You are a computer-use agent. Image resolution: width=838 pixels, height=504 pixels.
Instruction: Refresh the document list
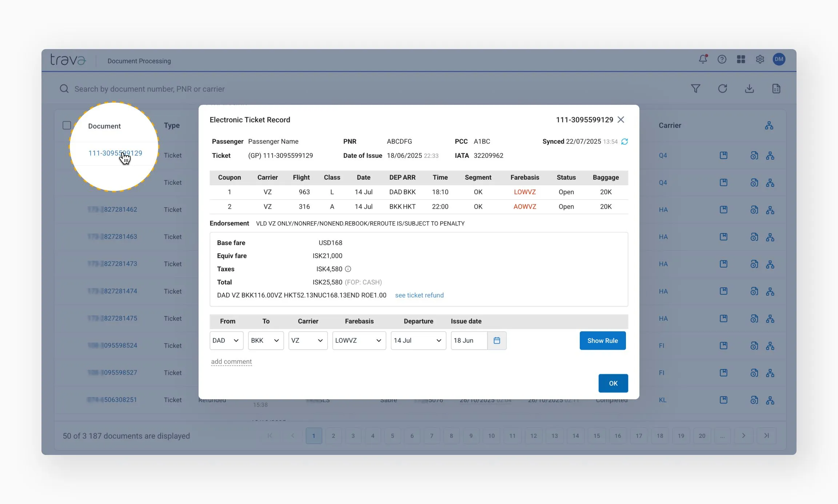click(723, 88)
